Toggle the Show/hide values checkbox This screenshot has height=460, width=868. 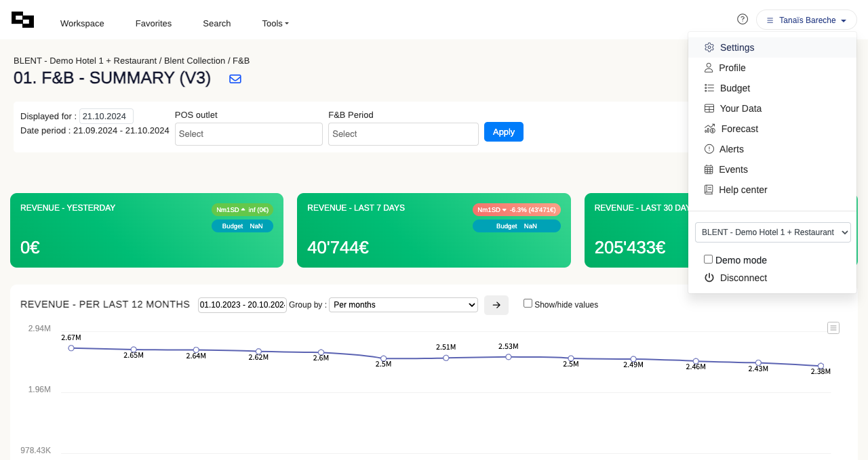[x=528, y=304]
